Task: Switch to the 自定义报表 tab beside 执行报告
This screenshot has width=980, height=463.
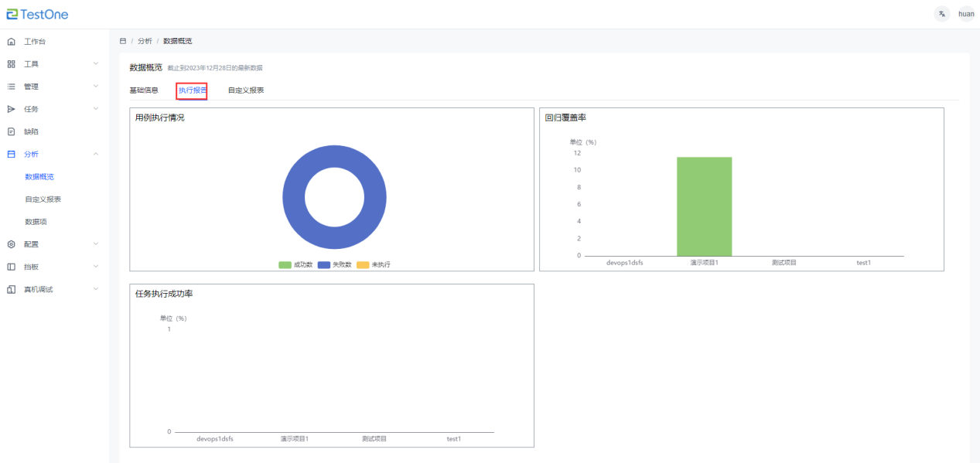Action: click(246, 90)
